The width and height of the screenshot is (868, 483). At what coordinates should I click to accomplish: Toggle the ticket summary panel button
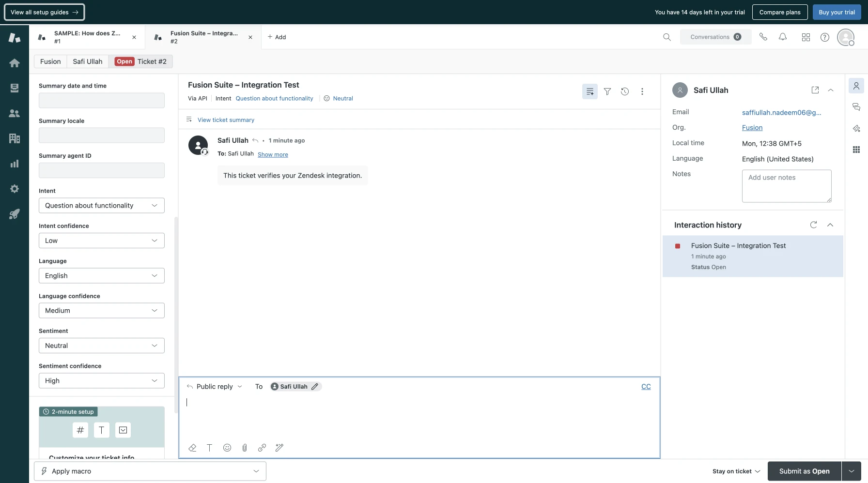590,91
